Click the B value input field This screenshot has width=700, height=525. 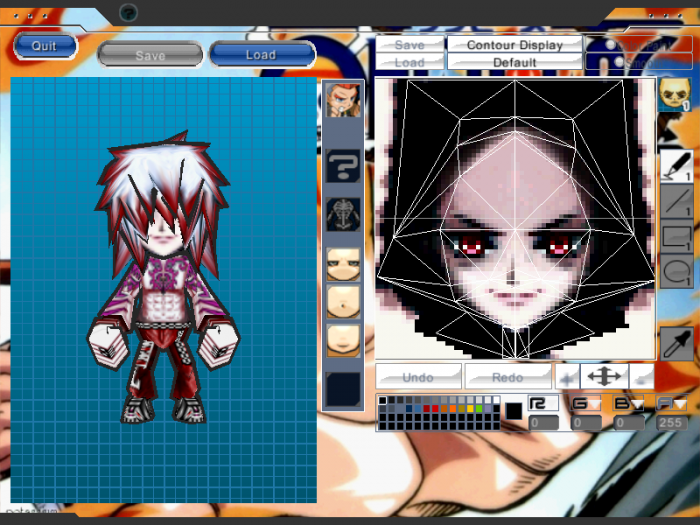(629, 422)
